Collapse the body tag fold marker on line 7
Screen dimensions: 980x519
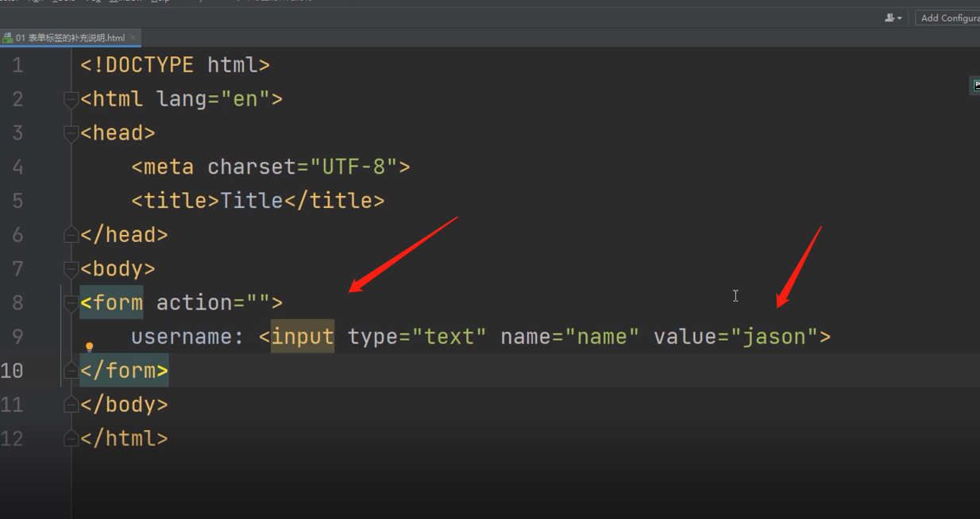click(71, 269)
